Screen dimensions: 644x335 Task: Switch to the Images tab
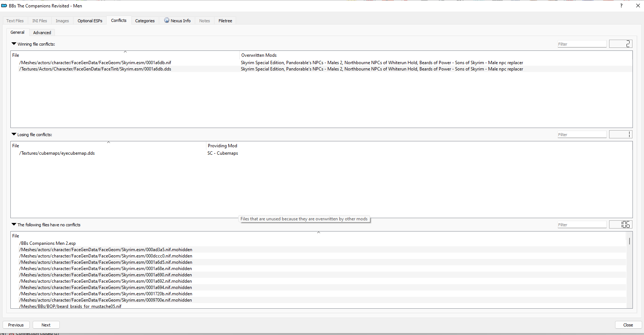62,21
